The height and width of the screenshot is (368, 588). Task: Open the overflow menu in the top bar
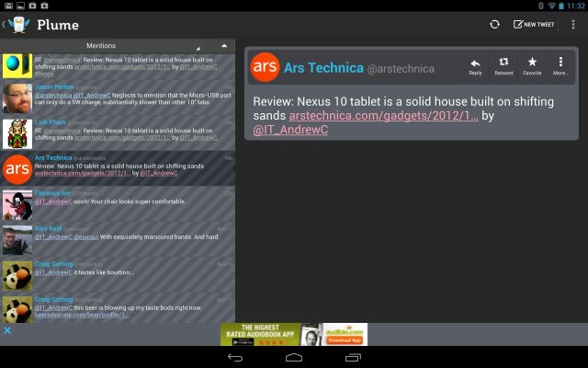pyautogui.click(x=573, y=25)
